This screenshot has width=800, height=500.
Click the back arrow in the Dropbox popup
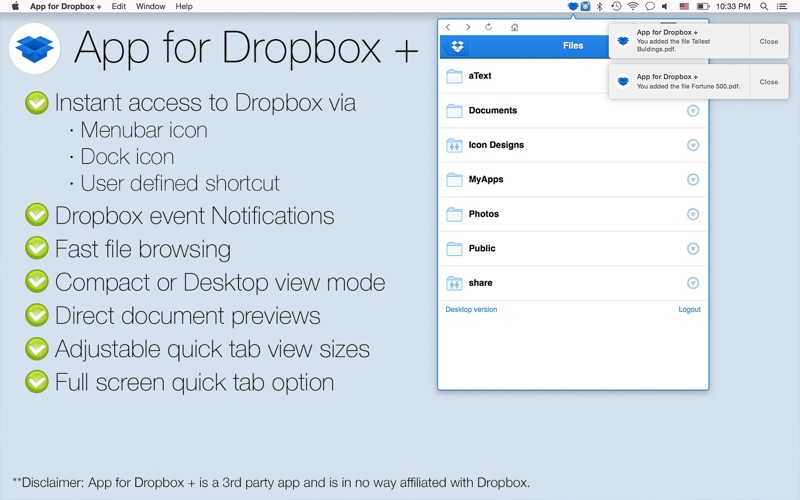coord(448,27)
